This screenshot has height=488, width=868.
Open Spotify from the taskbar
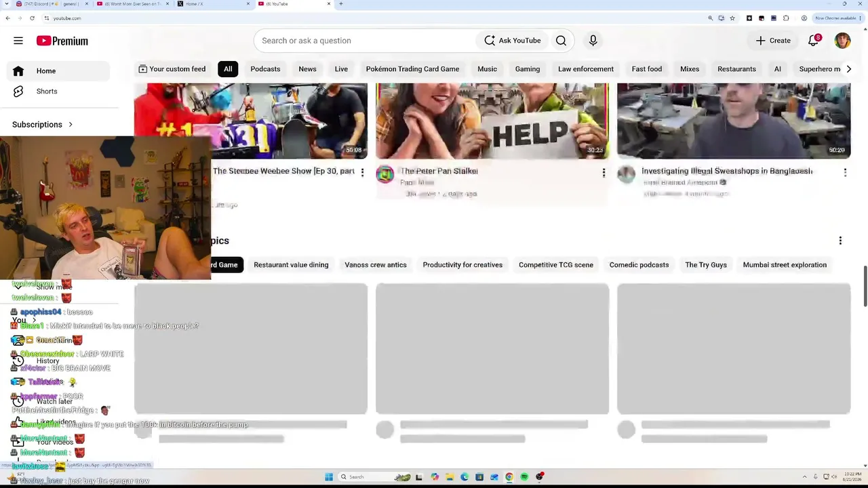click(524, 477)
